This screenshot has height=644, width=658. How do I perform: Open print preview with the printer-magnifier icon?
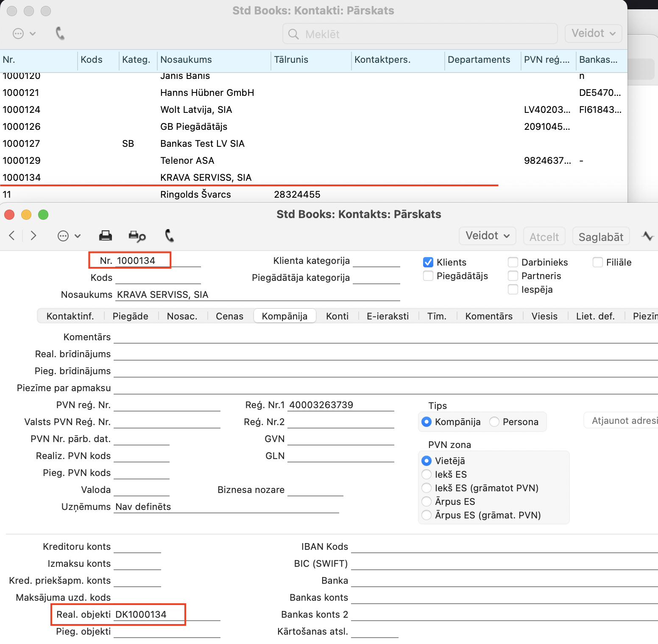coord(137,236)
